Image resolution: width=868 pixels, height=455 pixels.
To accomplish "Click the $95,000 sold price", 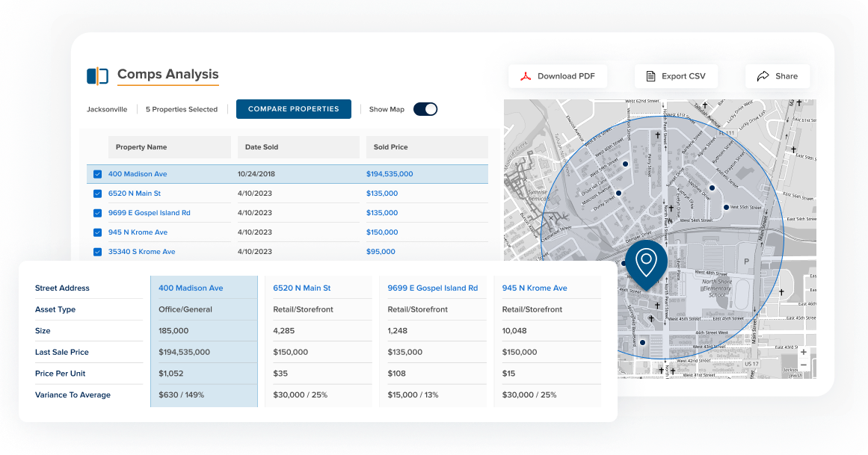I will (x=381, y=251).
